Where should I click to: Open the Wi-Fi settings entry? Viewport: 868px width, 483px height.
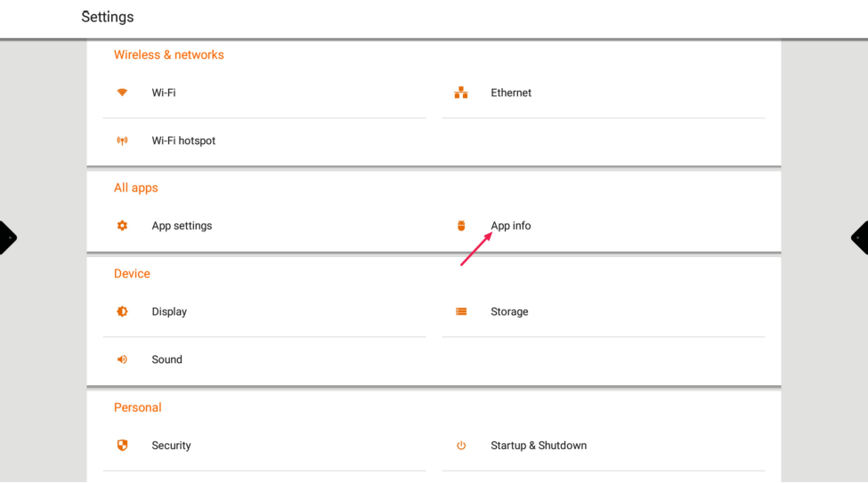(164, 93)
